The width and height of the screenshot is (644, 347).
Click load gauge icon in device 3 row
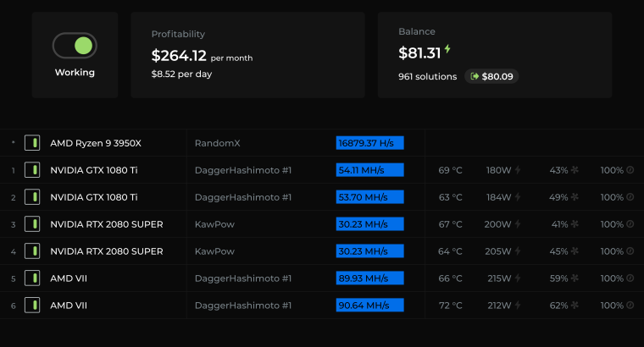coord(630,224)
